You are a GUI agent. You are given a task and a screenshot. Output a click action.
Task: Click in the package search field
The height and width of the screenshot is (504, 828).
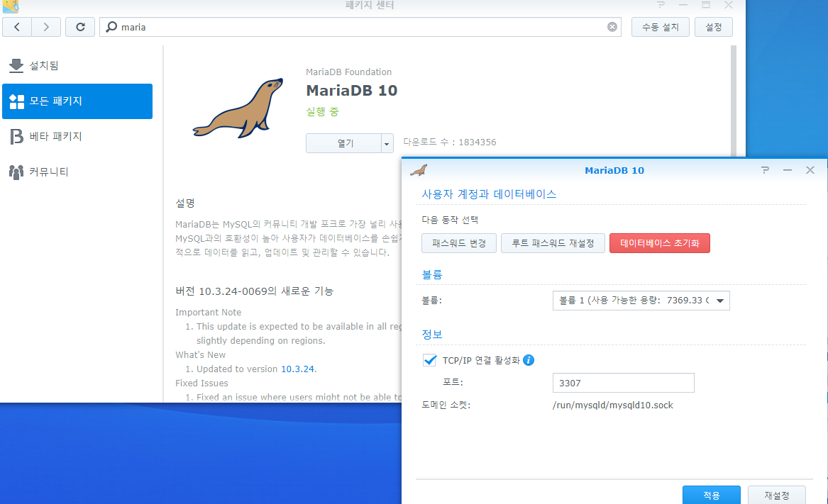pos(360,27)
